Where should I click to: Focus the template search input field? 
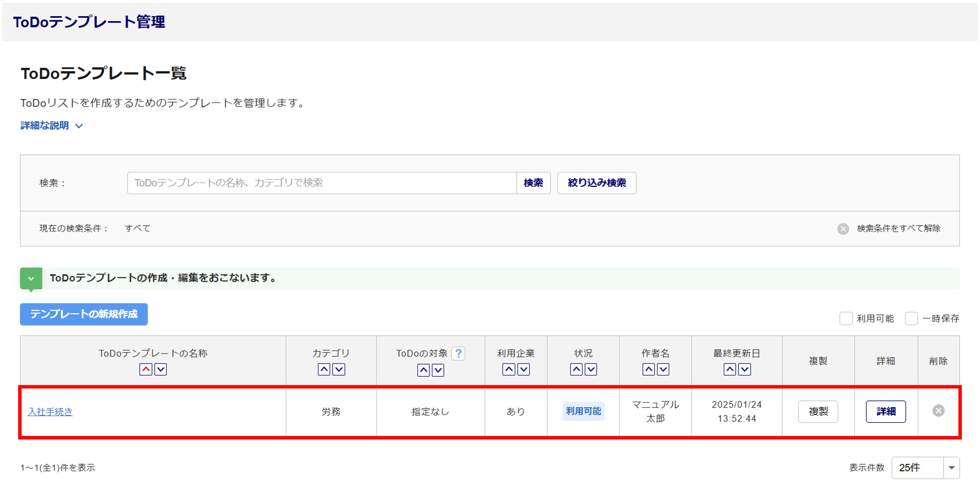tap(322, 183)
